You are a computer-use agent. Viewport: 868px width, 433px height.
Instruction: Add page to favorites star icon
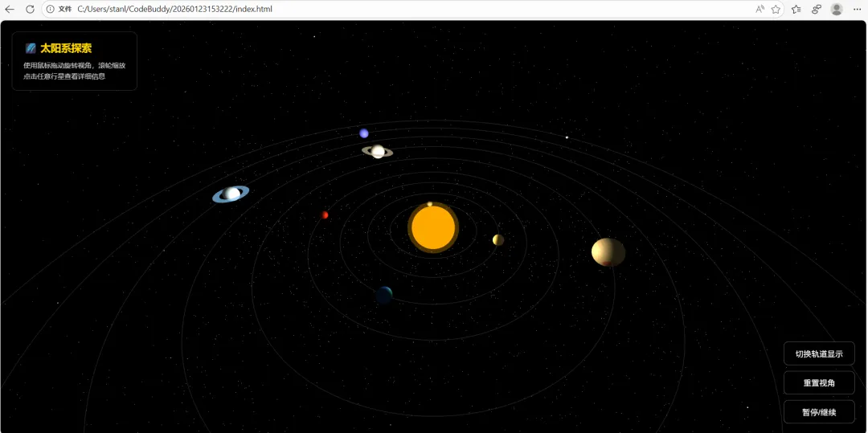tap(776, 10)
